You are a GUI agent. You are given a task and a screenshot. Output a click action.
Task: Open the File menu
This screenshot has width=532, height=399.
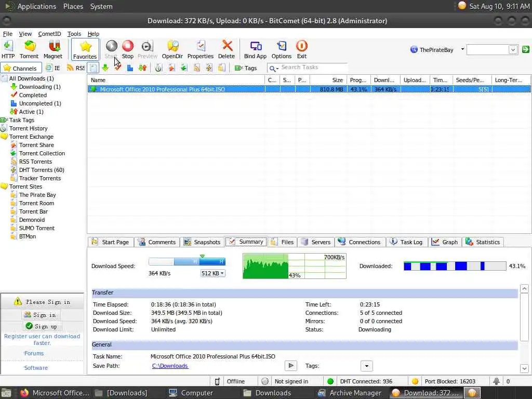(7, 34)
